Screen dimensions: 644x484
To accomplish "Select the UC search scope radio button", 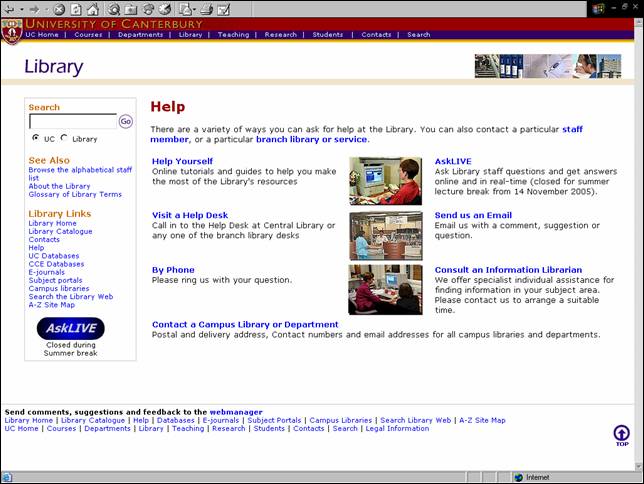I will pos(36,138).
